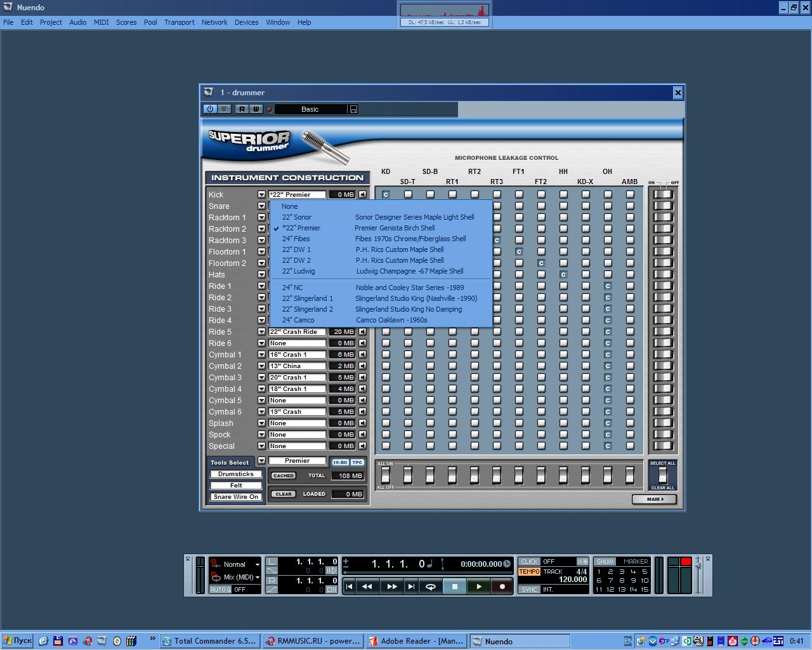Click the transport Record button
Screen dimensions: 812x650
tap(502, 587)
